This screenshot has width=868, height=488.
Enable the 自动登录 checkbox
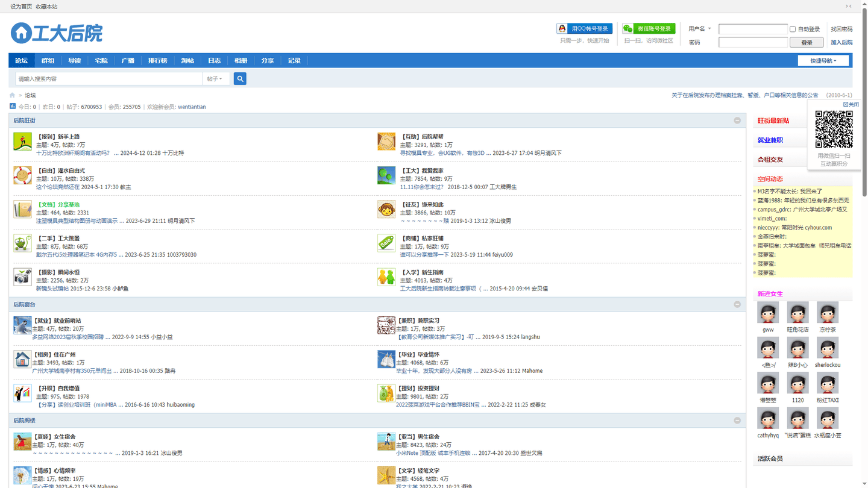(793, 29)
